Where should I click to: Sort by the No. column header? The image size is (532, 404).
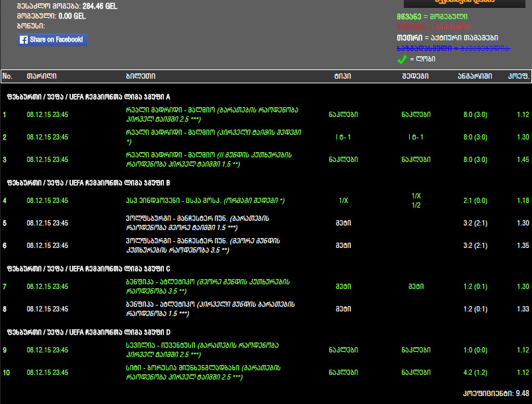pos(7,76)
